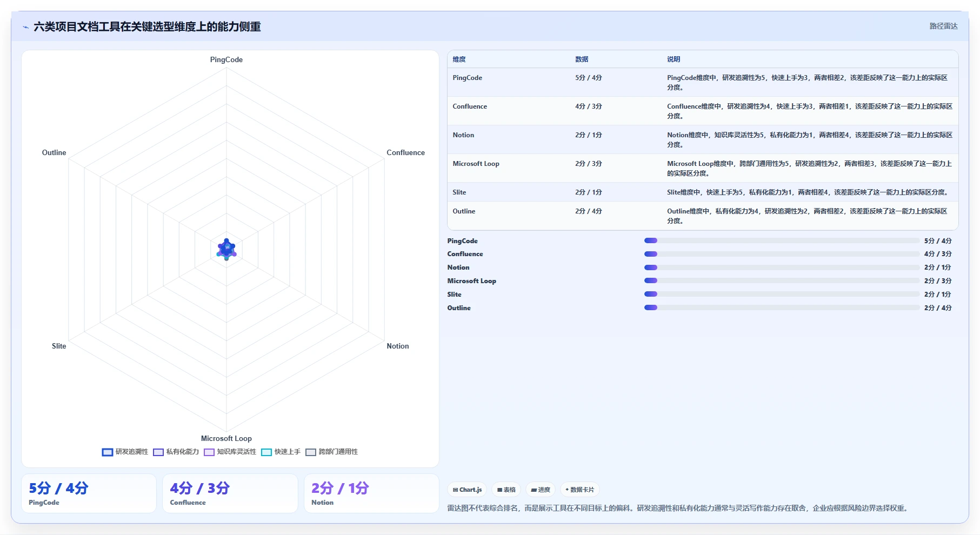This screenshot has width=980, height=535.
Task: Click 4分 / 3分 in the Confluence table row
Action: tap(589, 106)
